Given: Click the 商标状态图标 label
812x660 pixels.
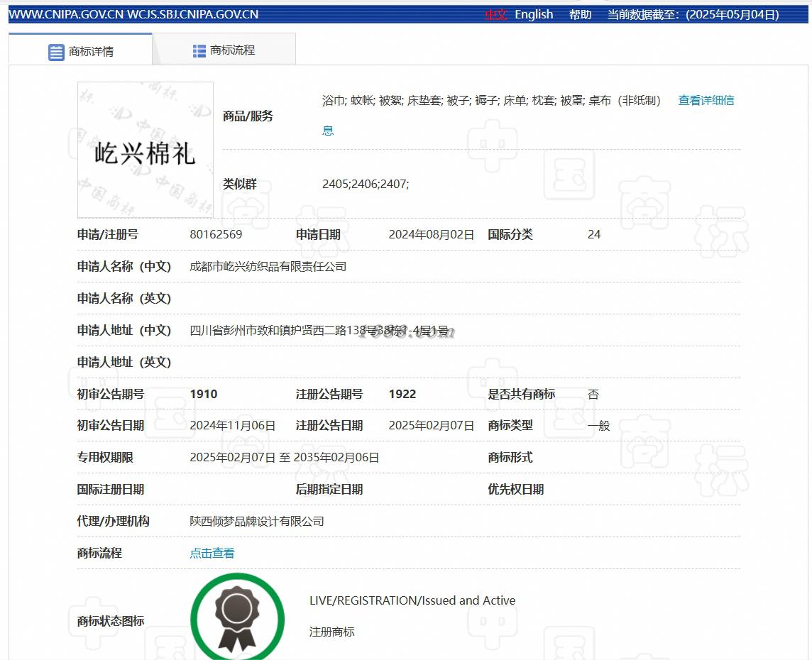Looking at the screenshot, I should click(110, 621).
